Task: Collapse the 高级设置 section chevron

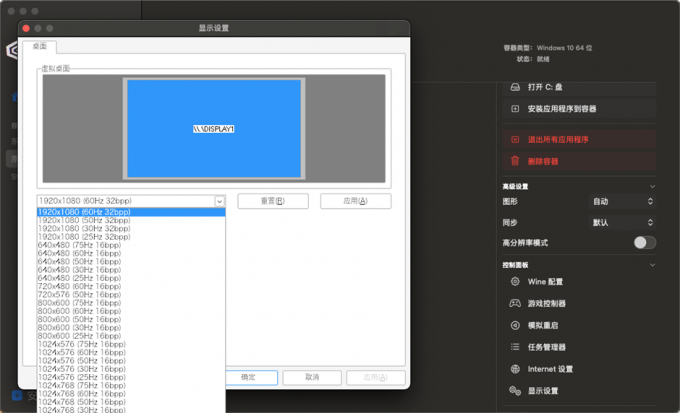Action: (x=652, y=187)
